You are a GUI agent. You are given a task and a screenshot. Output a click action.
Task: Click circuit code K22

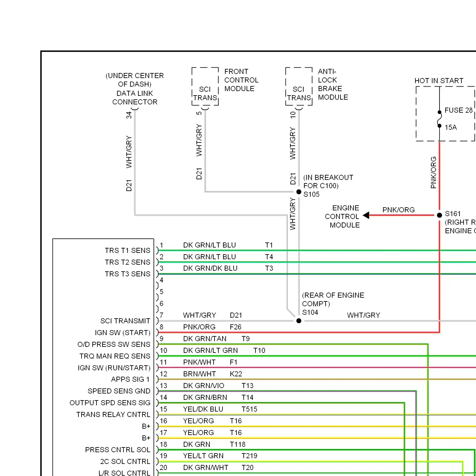[236, 374]
